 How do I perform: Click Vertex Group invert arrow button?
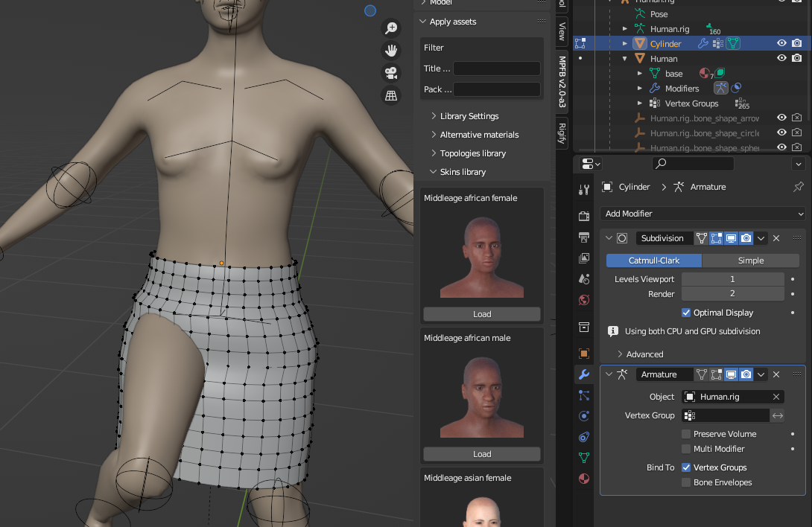[777, 415]
